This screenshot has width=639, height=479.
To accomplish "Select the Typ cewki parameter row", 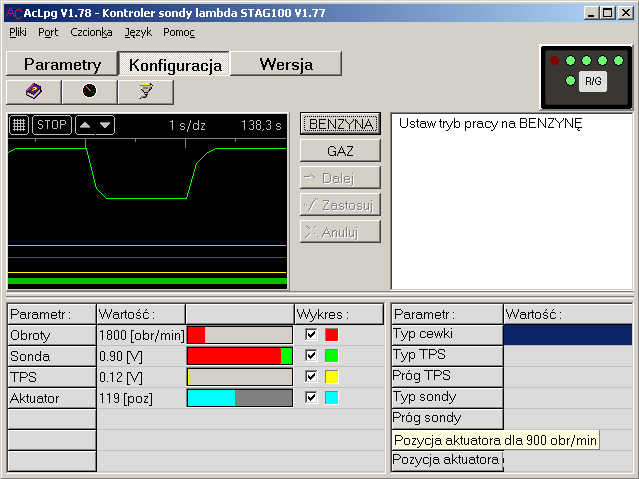I will 447,335.
